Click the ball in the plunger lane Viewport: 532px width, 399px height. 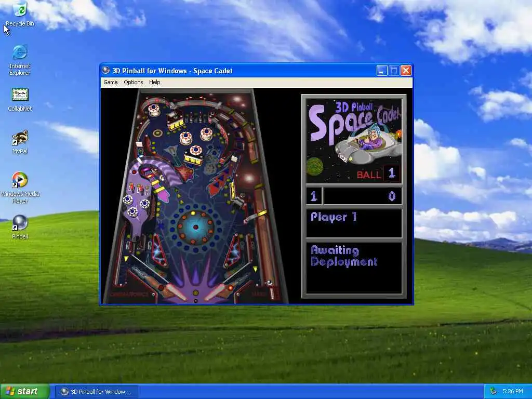[x=270, y=282]
